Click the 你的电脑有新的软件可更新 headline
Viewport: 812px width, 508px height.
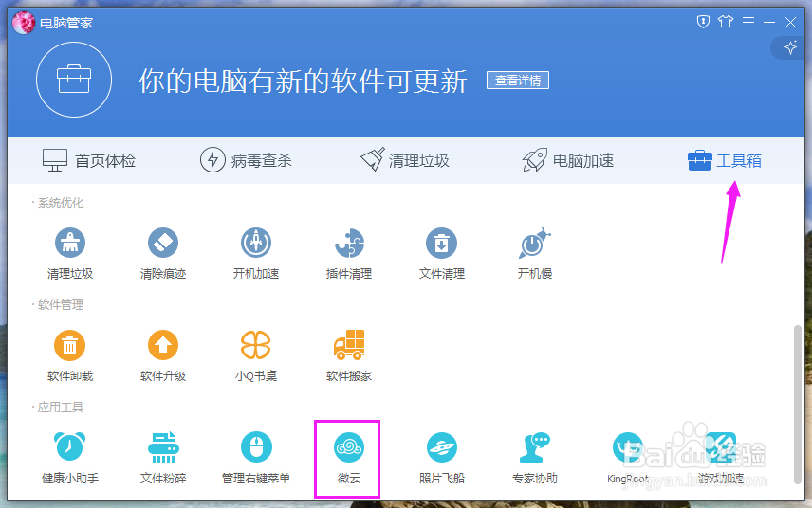coord(303,81)
